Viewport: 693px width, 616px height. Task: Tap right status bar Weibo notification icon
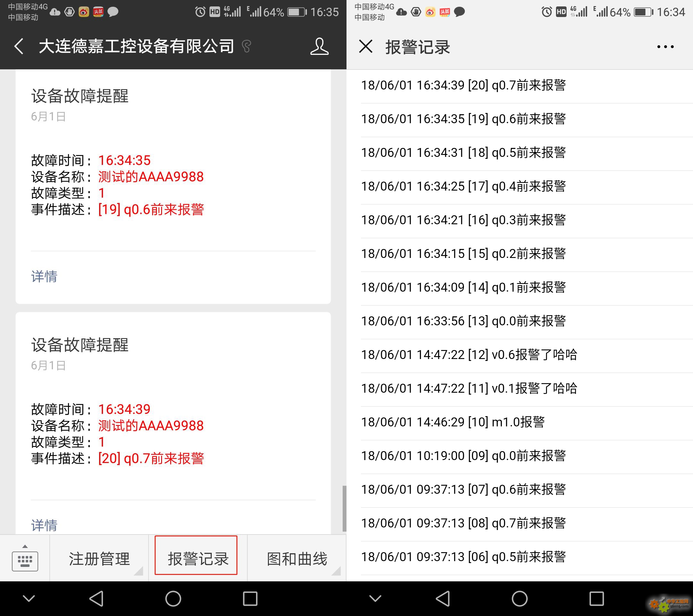pos(430,12)
